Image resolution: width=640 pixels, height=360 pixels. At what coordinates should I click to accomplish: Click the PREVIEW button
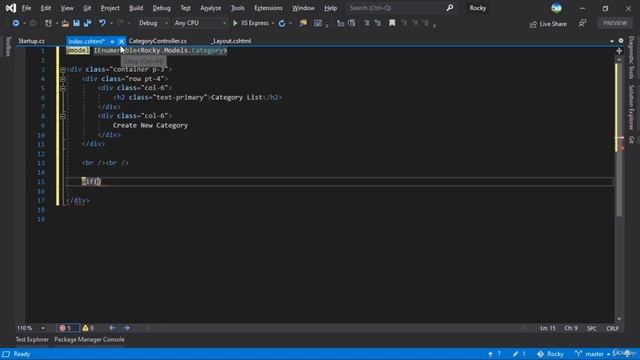coord(615,23)
